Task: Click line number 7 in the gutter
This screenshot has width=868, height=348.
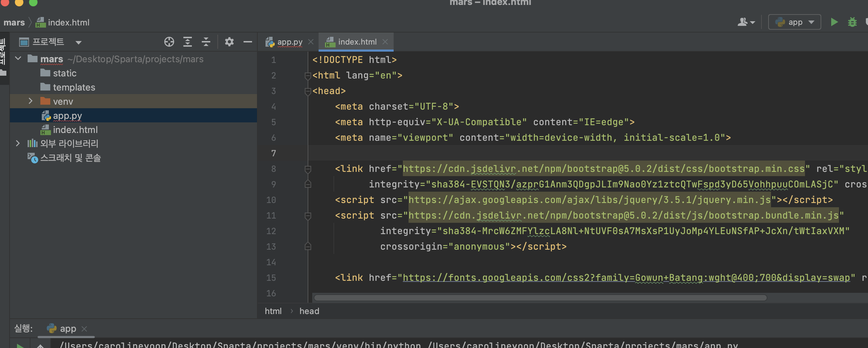Action: tap(273, 153)
